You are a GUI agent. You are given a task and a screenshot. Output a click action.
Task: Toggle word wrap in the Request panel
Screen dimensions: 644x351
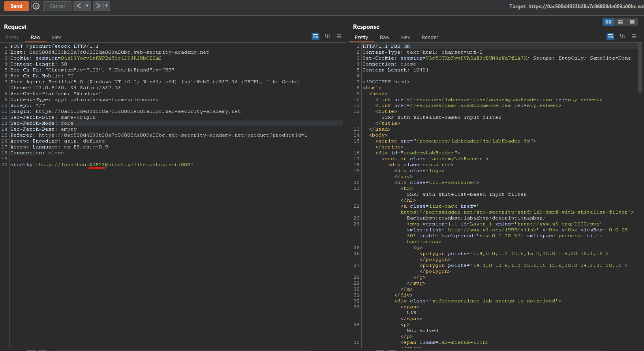[x=315, y=36]
